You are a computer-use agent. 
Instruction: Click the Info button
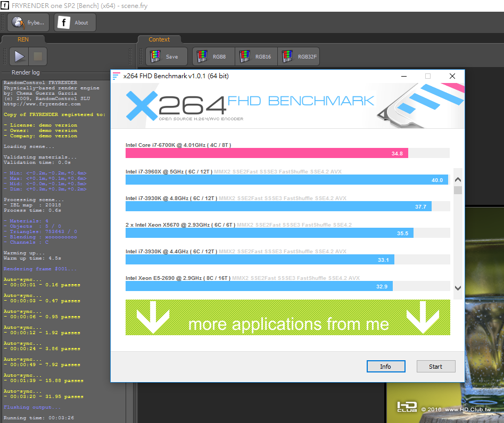[x=386, y=367]
